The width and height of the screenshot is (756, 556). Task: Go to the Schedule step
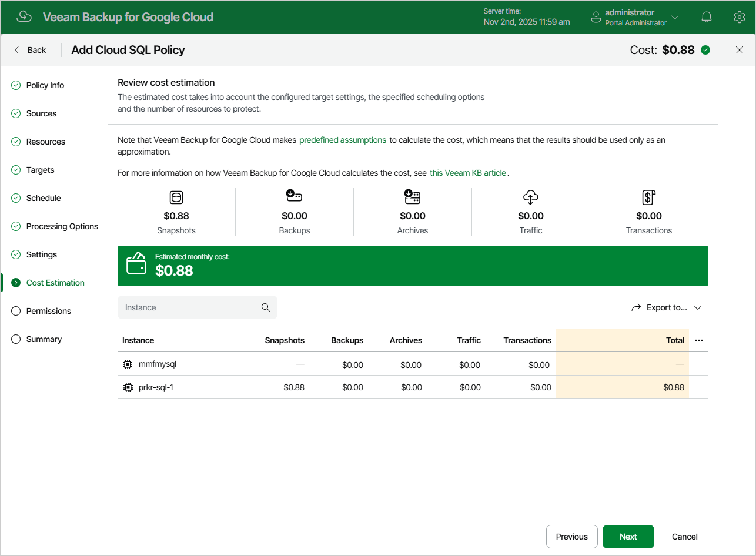pyautogui.click(x=44, y=198)
